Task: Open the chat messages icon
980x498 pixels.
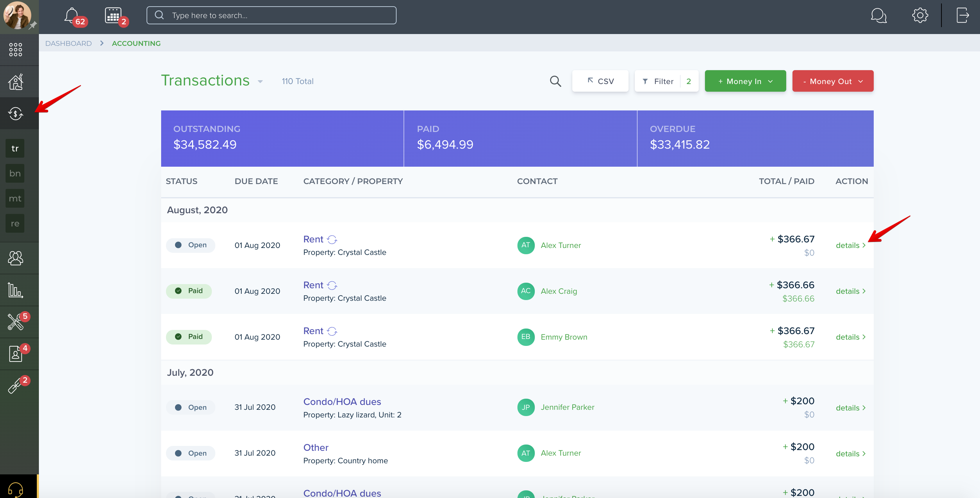Action: click(x=879, y=16)
